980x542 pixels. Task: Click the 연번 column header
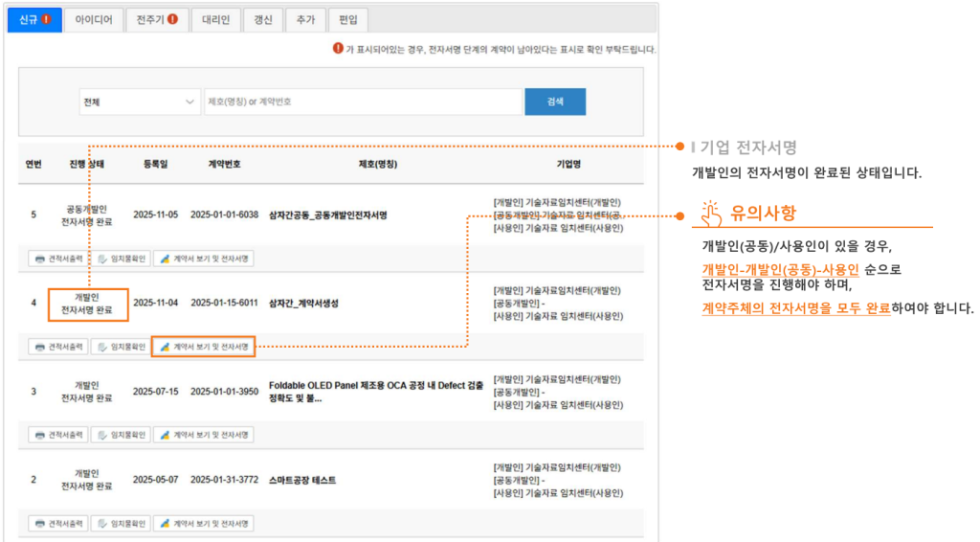33,164
